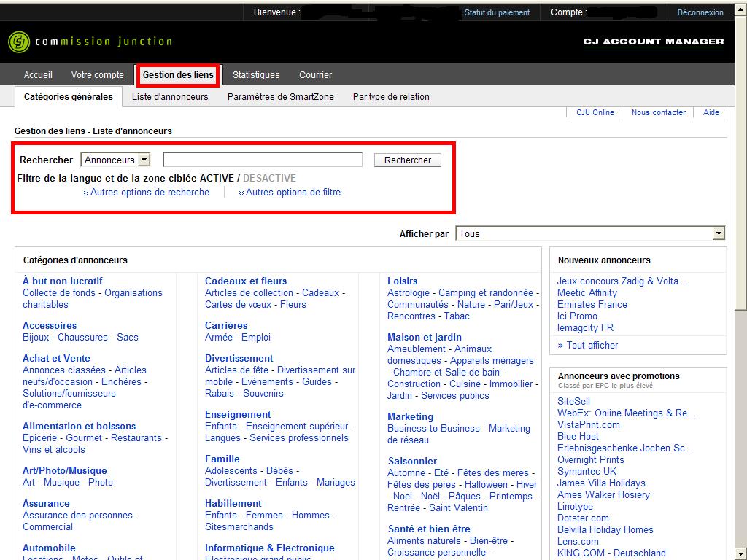Viewport: 747px width, 560px height.
Task: Open the Saisonnier category
Action: tap(413, 461)
